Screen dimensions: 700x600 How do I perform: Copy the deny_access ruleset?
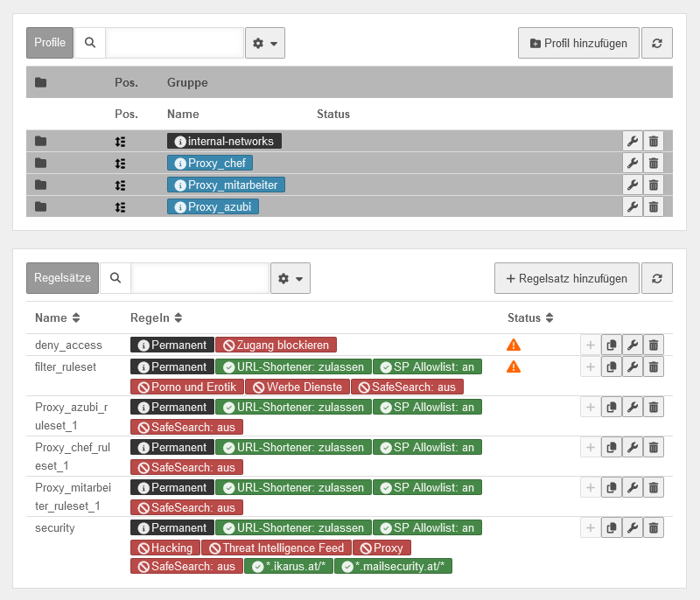pyautogui.click(x=611, y=345)
